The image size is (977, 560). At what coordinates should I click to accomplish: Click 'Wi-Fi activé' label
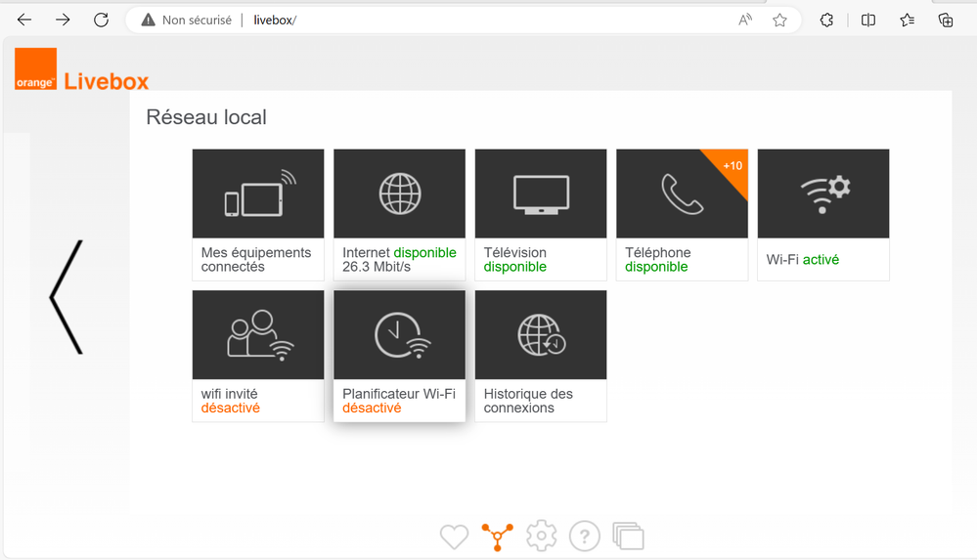click(803, 260)
